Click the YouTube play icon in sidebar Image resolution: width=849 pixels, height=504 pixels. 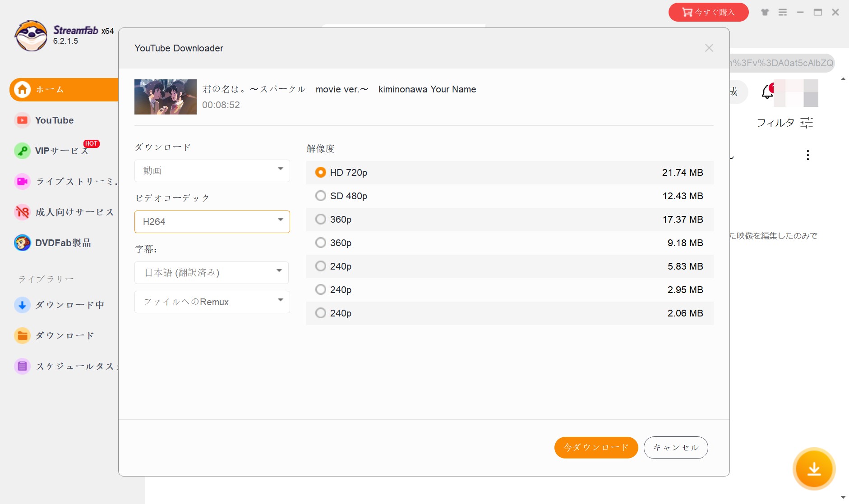coord(22,120)
